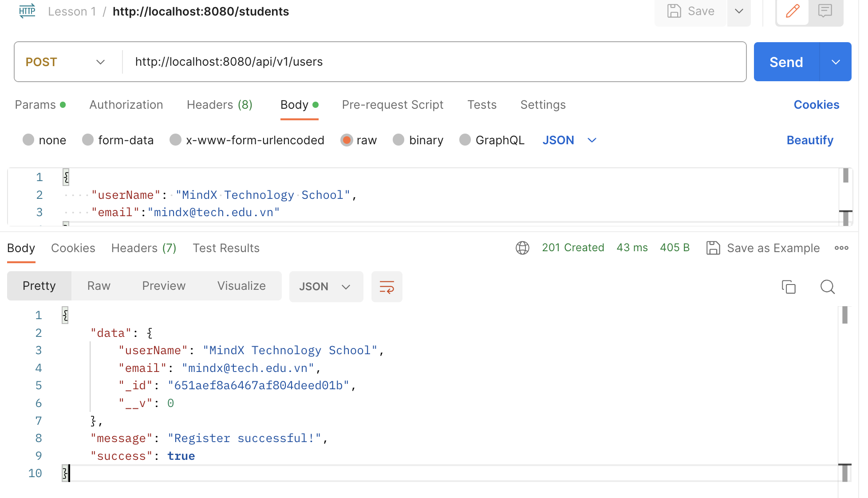Copy response using the copy icon
The height and width of the screenshot is (498, 868).
tap(789, 287)
